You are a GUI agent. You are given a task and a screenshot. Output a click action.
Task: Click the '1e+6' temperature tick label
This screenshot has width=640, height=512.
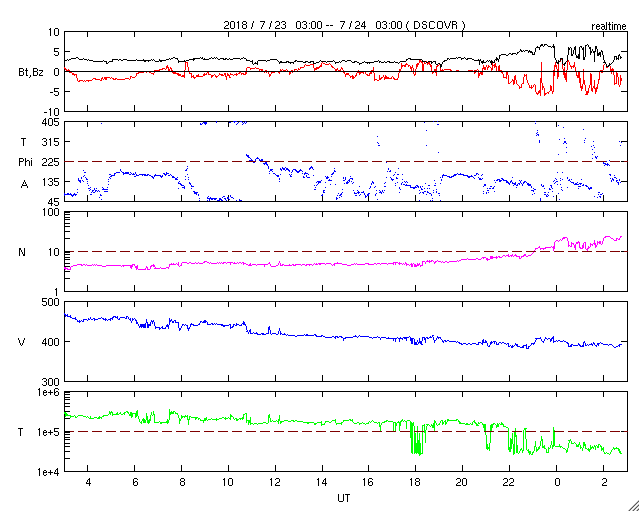pyautogui.click(x=49, y=392)
